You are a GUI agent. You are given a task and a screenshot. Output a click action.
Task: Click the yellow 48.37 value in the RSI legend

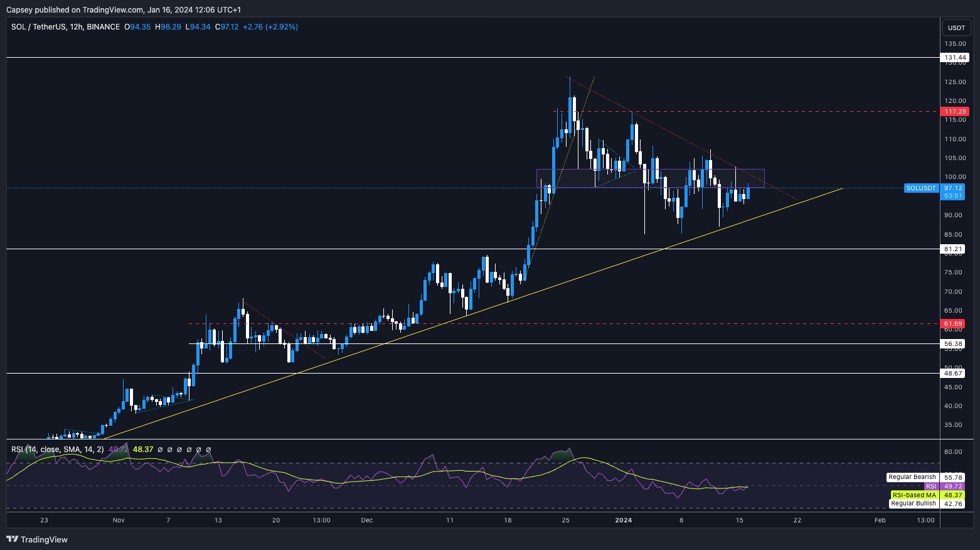tap(143, 450)
